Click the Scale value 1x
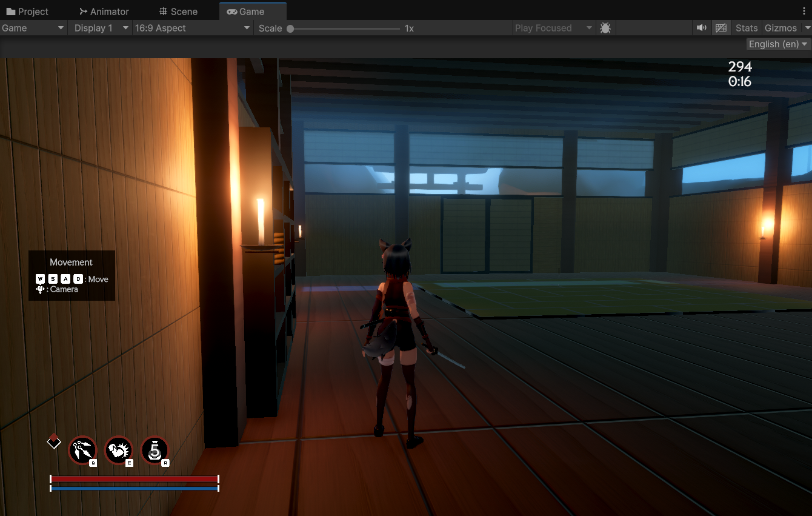Viewport: 812px width, 516px height. (x=410, y=28)
